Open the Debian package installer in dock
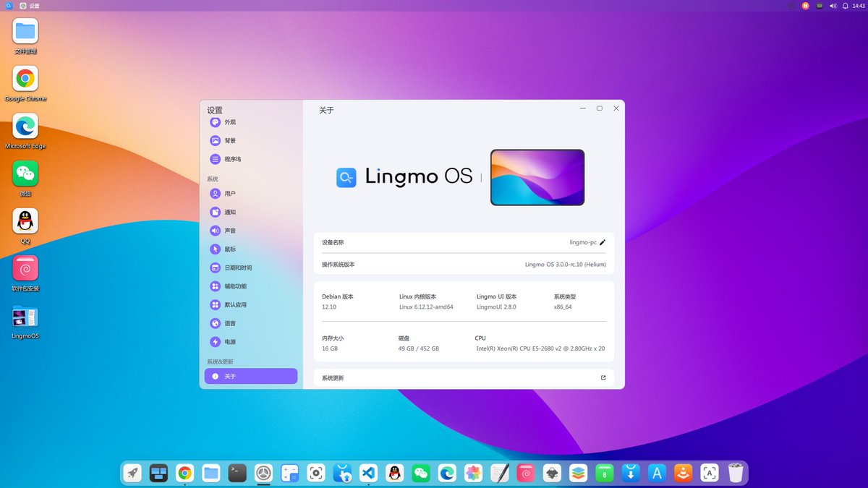This screenshot has height=488, width=868. click(526, 474)
